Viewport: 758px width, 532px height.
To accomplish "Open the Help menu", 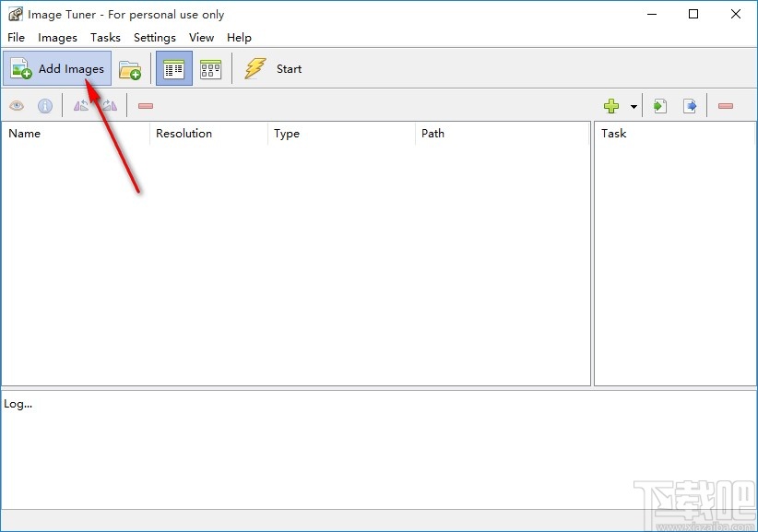I will pos(239,38).
